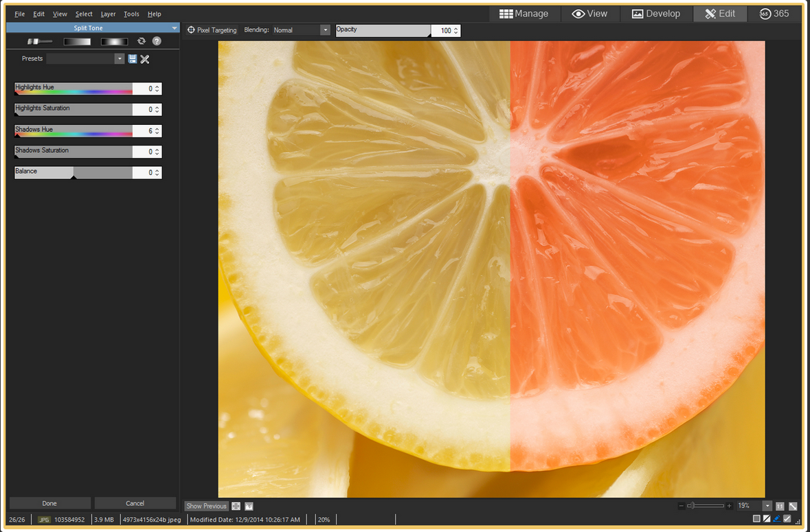This screenshot has height=532, width=810.
Task: Adjust the Highlights Hue slider
Action: click(x=74, y=89)
